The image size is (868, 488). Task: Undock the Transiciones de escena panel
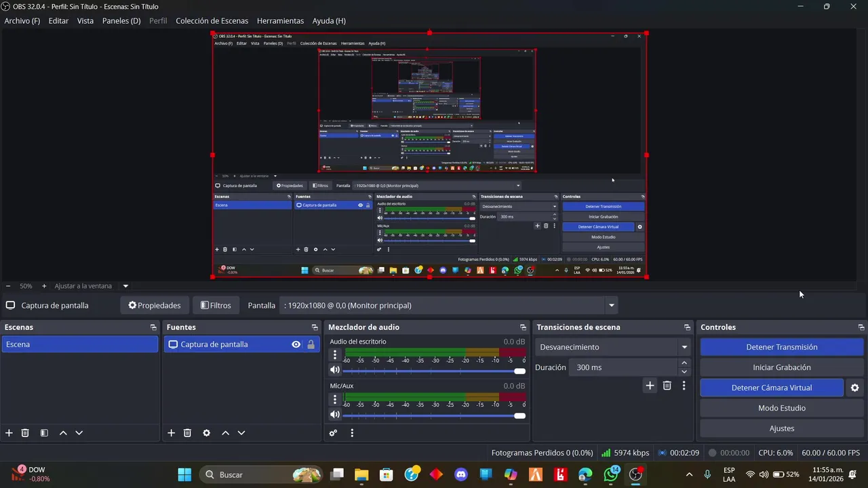[687, 327]
